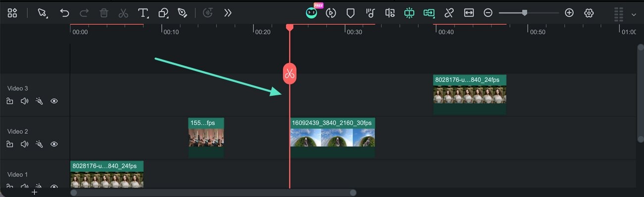Redo the last undone action
Screen dimensions: 644x197
tap(84, 13)
